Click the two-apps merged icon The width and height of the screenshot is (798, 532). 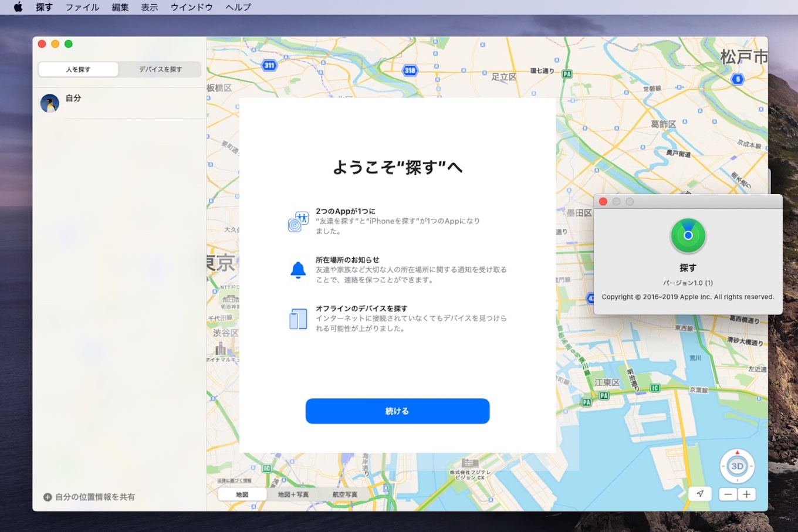[298, 221]
